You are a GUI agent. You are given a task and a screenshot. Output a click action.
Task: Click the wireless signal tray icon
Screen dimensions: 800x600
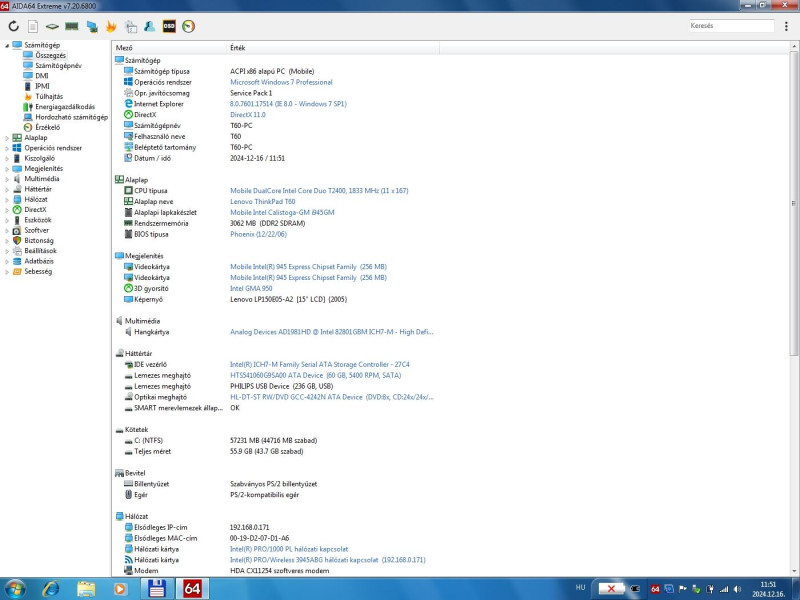[x=723, y=589]
